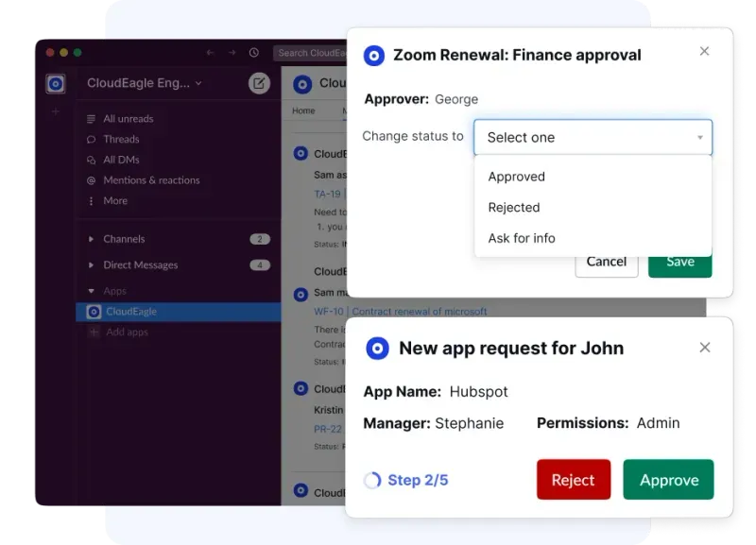Click the CloudEagle workspace icon in left rail
This screenshot has height=545, width=756.
[56, 84]
